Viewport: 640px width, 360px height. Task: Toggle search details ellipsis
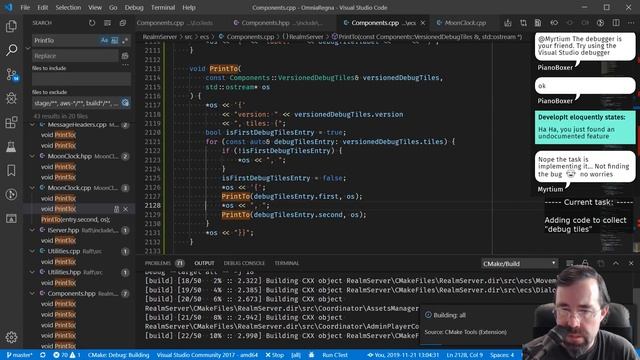pos(125,65)
